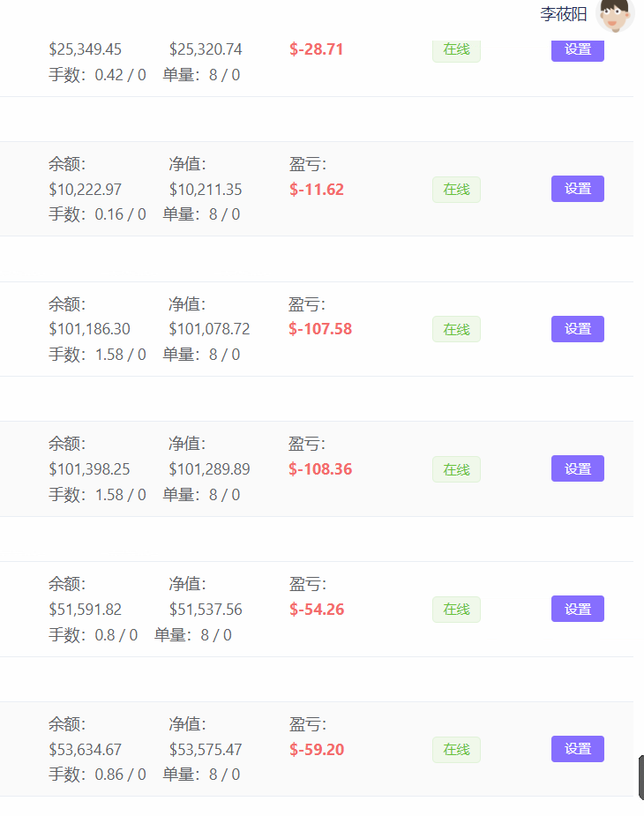The height and width of the screenshot is (816, 644).
Task: Select the balance value $53,634.67
Action: click(x=85, y=749)
